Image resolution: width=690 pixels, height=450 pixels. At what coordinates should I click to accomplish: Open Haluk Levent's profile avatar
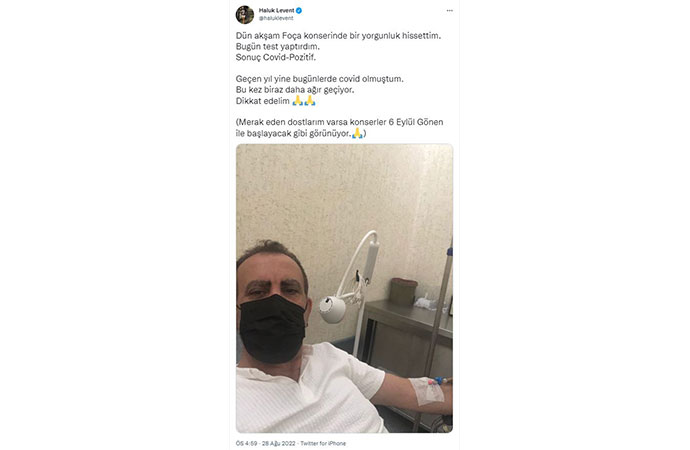point(245,15)
